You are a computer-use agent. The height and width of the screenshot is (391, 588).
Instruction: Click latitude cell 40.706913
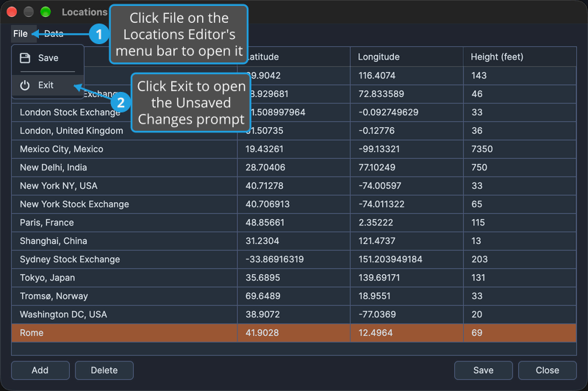coord(293,204)
